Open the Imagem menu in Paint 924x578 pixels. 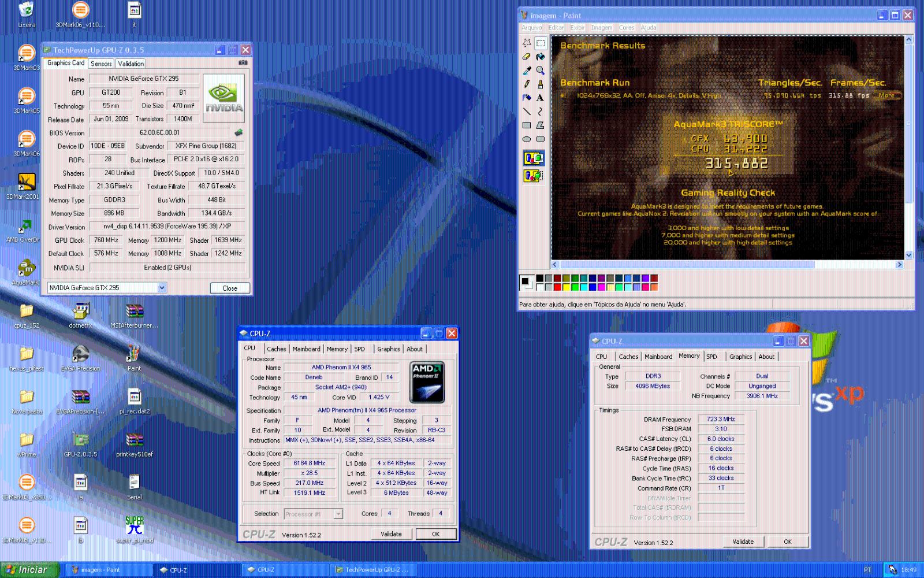click(601, 28)
